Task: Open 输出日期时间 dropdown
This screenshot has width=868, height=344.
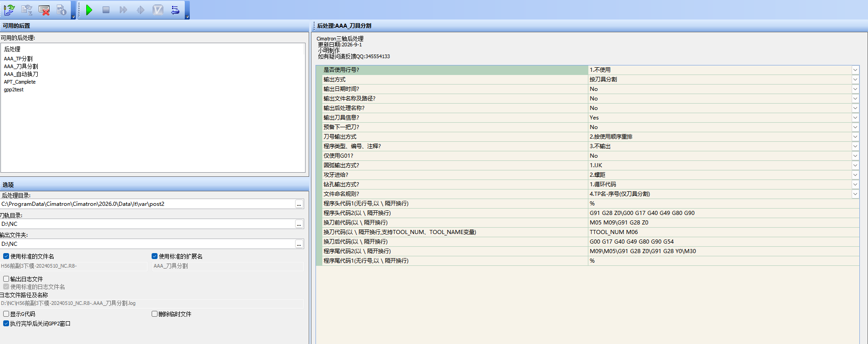Action: pyautogui.click(x=855, y=89)
